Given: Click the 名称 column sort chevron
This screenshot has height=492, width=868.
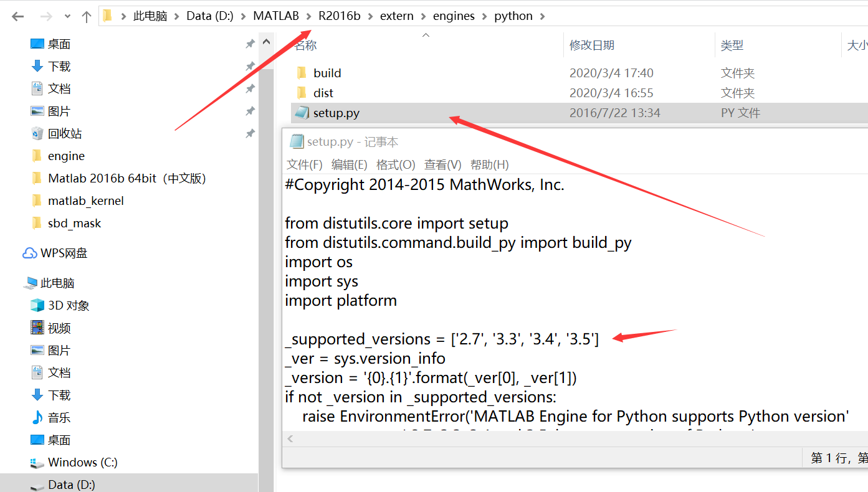Looking at the screenshot, I should click(x=426, y=35).
